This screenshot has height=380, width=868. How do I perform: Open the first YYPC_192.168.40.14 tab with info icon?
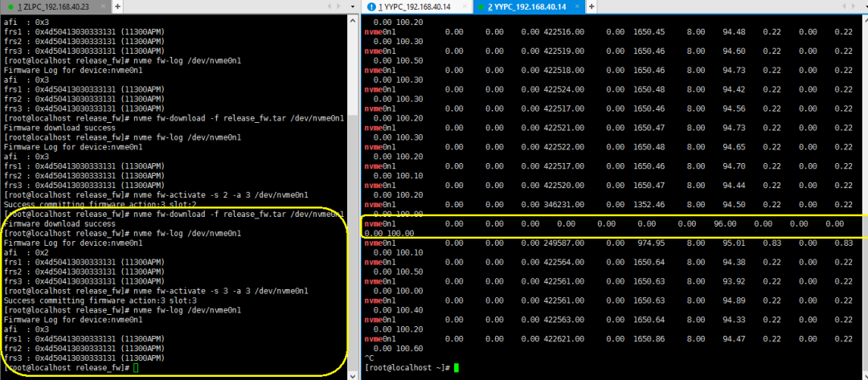coord(418,6)
